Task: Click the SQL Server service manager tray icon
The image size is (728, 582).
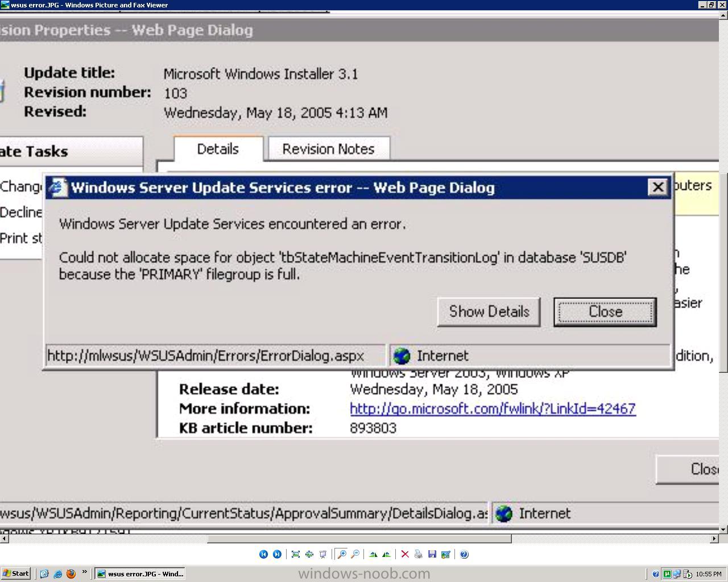Action: pos(687,574)
